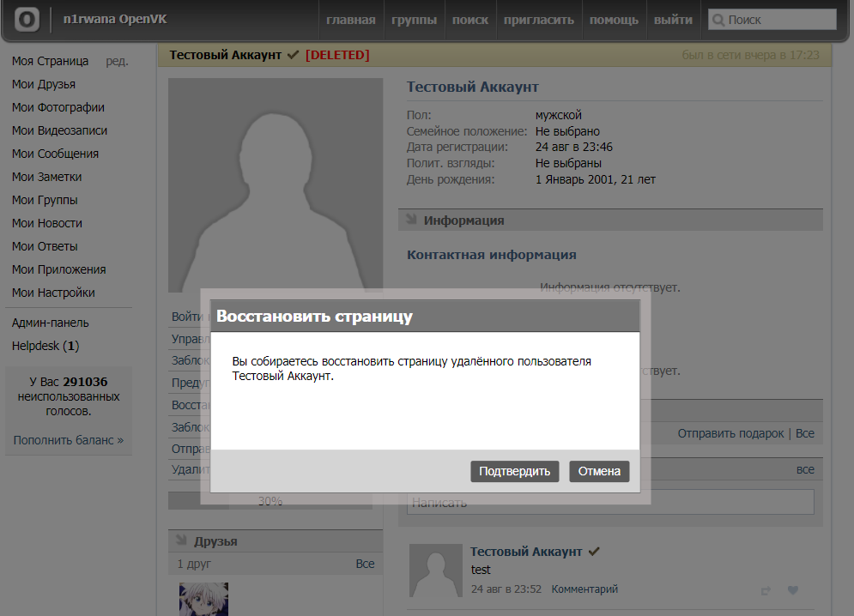Open Мои Группы in sidebar
The image size is (854, 616).
(45, 200)
